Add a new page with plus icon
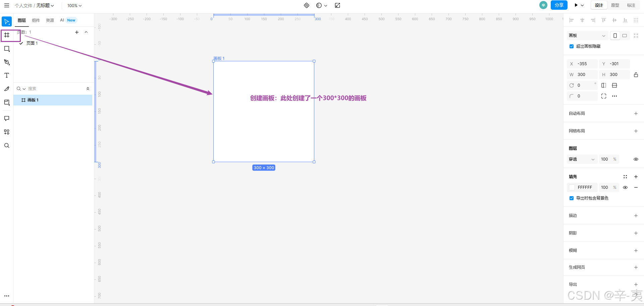 [77, 32]
